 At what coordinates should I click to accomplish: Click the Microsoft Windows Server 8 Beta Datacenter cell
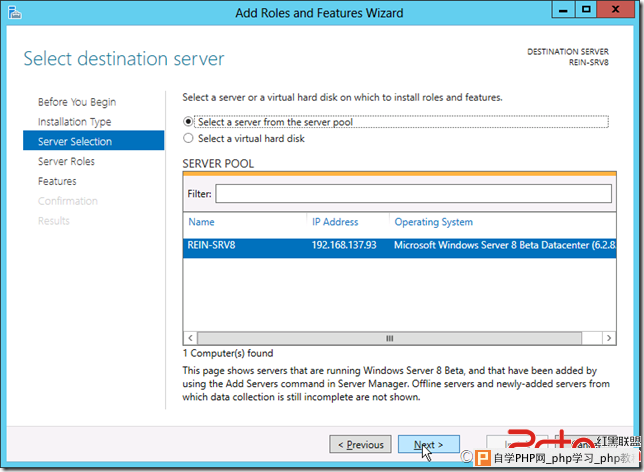504,245
